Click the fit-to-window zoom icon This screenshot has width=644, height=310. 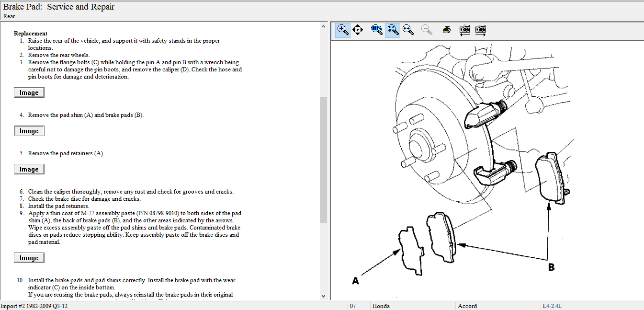393,30
